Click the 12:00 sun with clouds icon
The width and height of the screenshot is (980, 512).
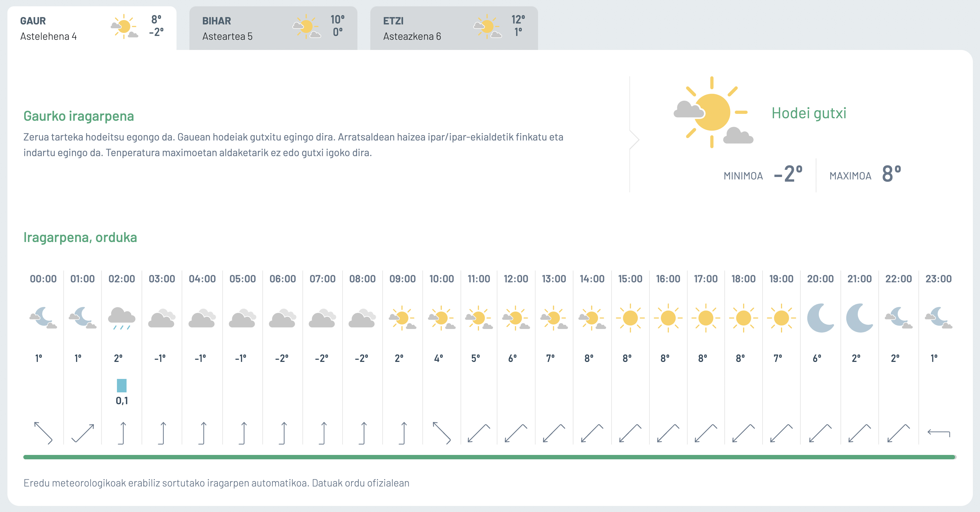(x=516, y=318)
